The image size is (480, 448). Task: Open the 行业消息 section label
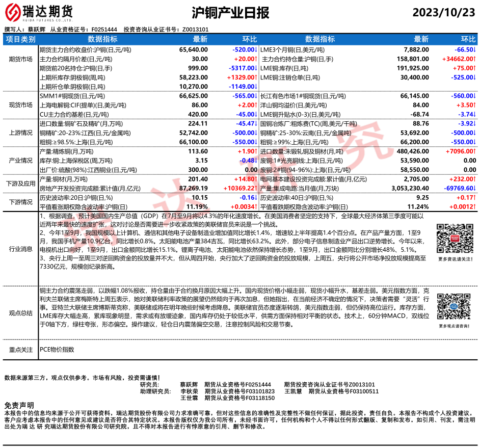(x=21, y=248)
